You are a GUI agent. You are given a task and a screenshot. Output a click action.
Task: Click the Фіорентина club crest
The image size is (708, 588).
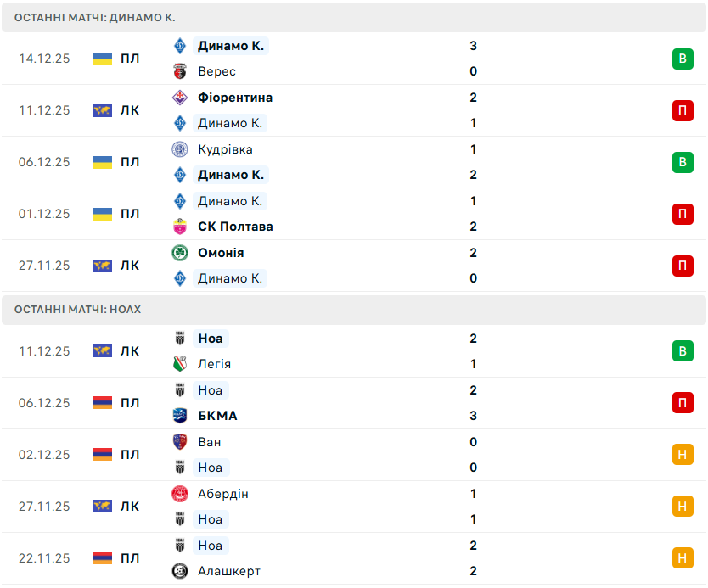(x=179, y=98)
